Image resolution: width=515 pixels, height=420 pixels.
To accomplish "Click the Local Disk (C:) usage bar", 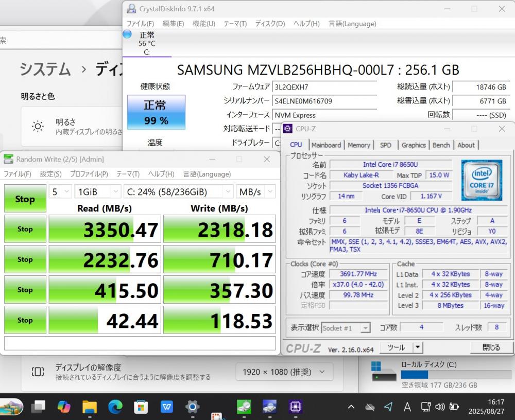I will 456,374.
